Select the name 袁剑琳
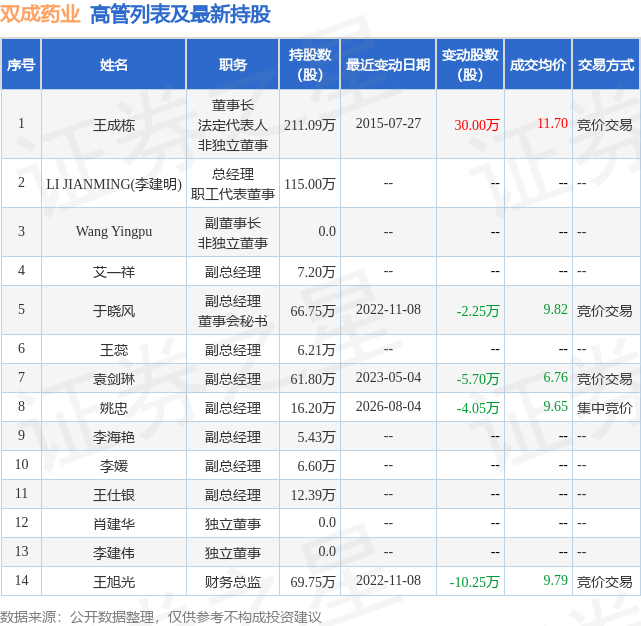 point(114,379)
